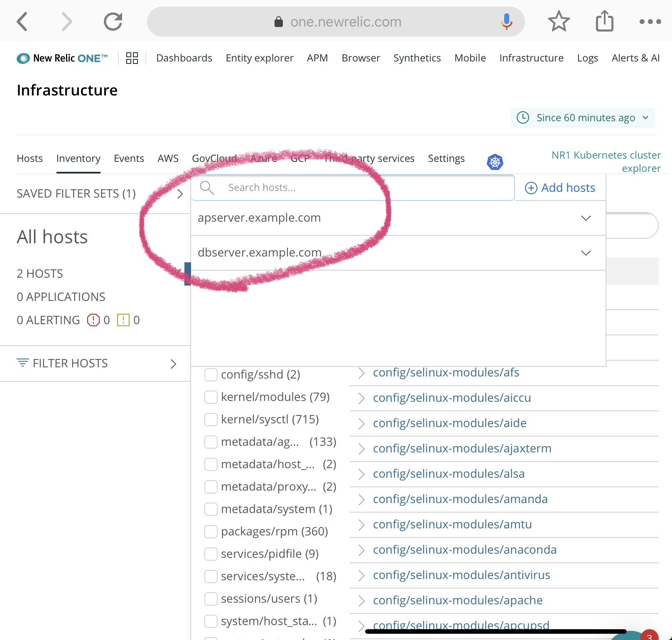Open the Third-party services tab
672x640 pixels.
click(369, 159)
